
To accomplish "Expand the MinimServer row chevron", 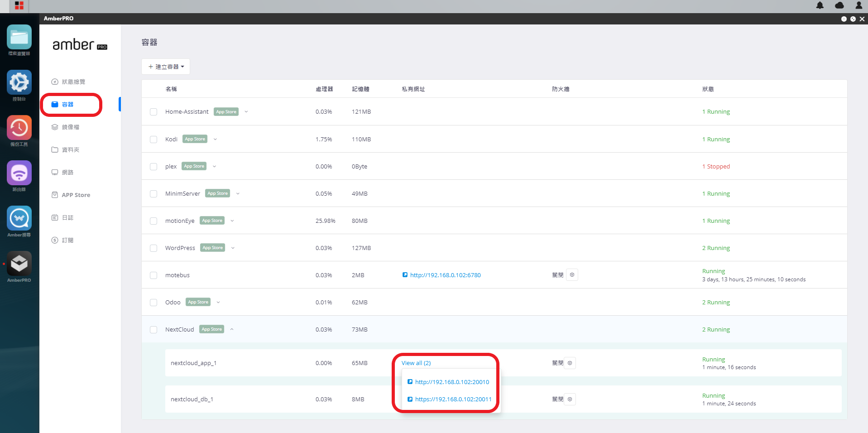I will (x=238, y=193).
